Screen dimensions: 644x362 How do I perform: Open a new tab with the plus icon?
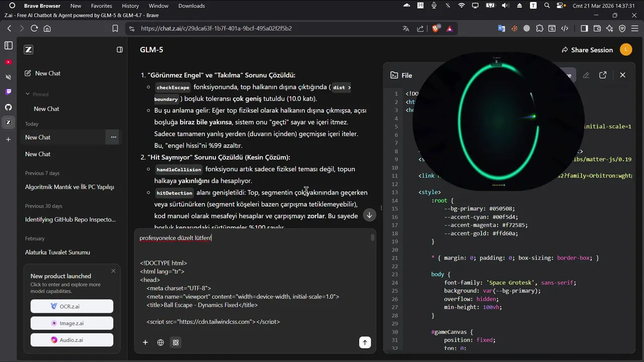(x=8, y=139)
